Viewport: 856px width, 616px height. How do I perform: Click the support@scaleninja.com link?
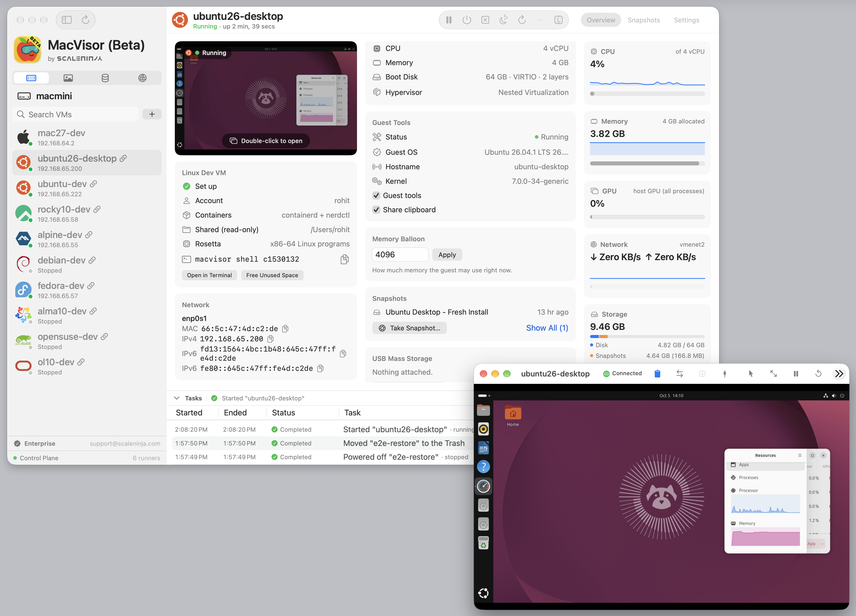pyautogui.click(x=125, y=443)
